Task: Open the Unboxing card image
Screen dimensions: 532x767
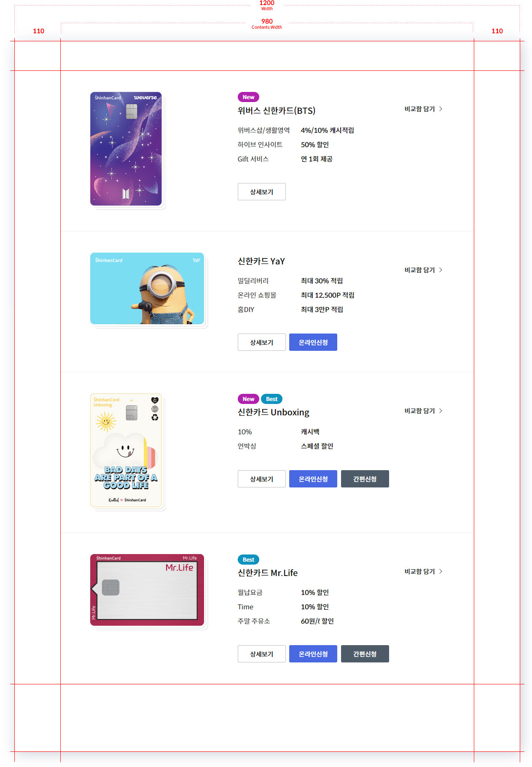Action: 126,450
